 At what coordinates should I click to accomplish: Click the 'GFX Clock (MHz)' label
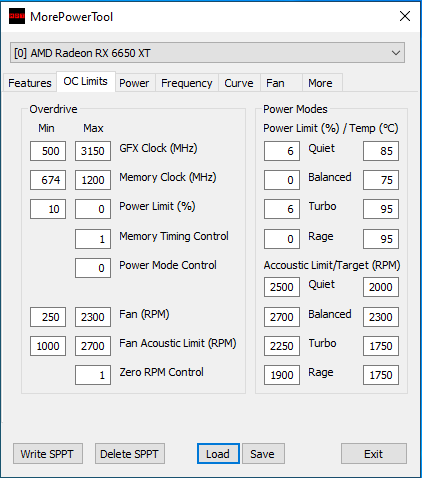coord(158,148)
